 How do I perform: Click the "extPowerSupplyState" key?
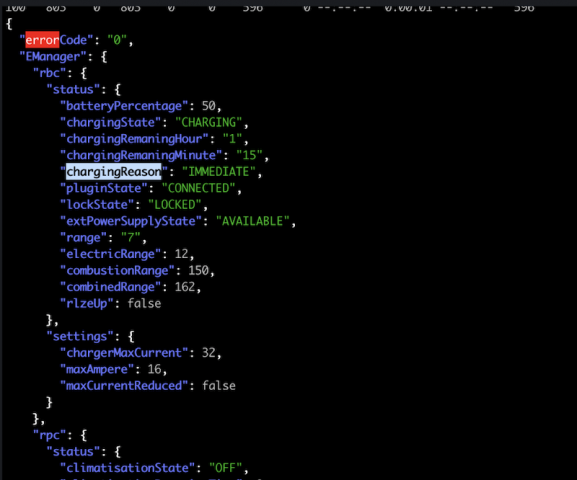click(131, 221)
